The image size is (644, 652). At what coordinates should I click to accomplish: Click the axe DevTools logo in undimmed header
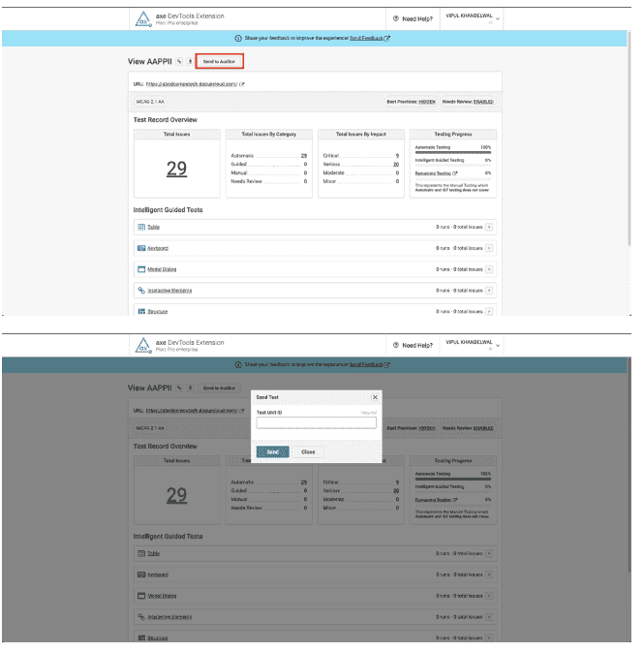click(x=143, y=18)
